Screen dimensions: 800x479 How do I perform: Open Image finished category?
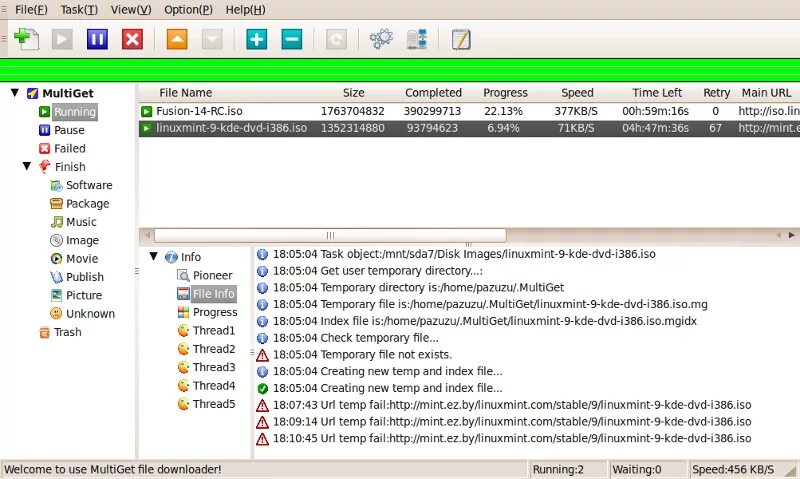[x=82, y=240]
